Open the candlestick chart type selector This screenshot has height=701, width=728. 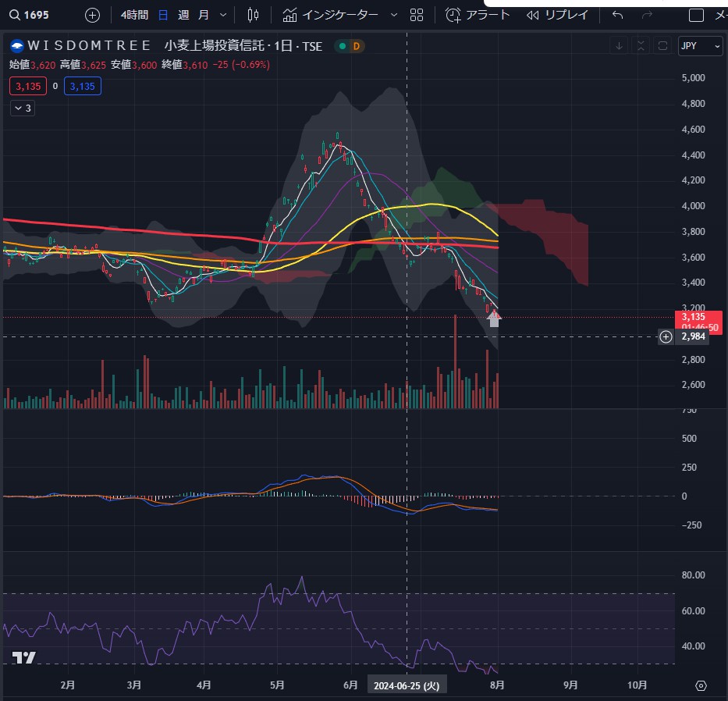coord(253,16)
